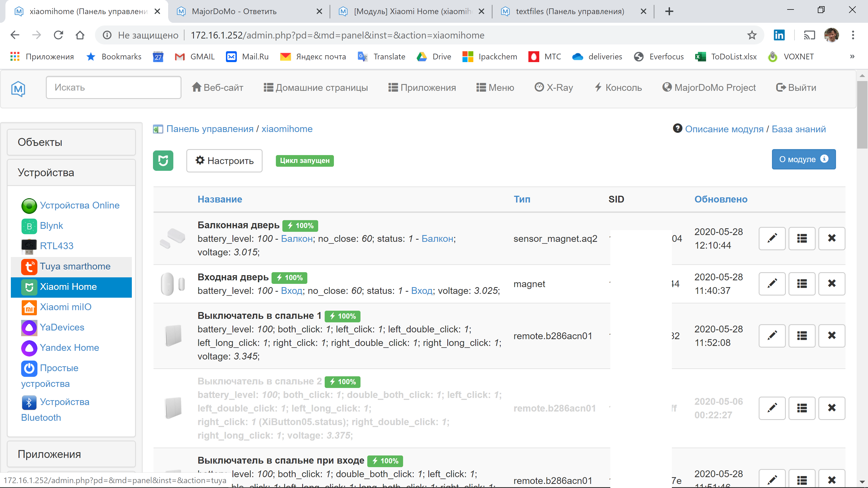Image resolution: width=868 pixels, height=488 pixels.
Task: Select Xiaomi Home in the devices sidebar
Action: [x=68, y=287]
